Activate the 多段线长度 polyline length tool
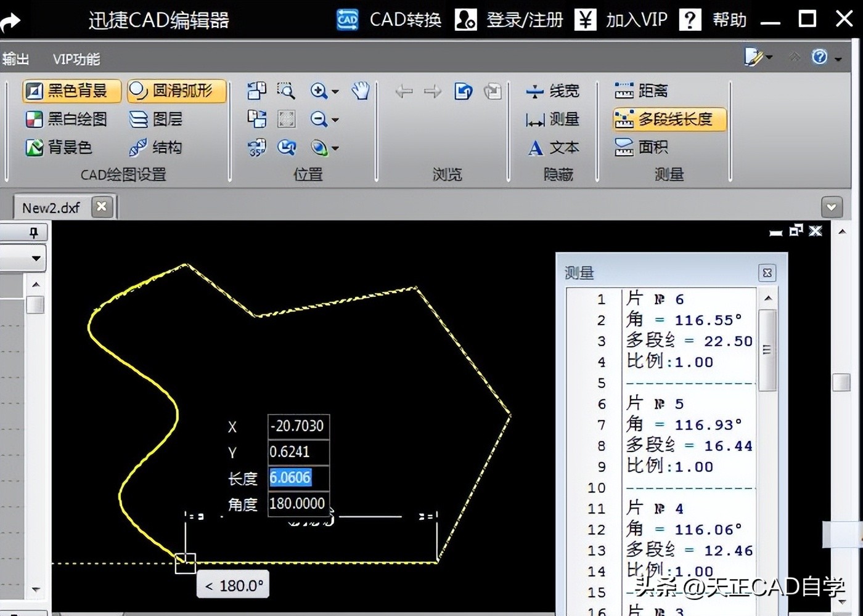Viewport: 863px width, 616px height. coord(669,119)
